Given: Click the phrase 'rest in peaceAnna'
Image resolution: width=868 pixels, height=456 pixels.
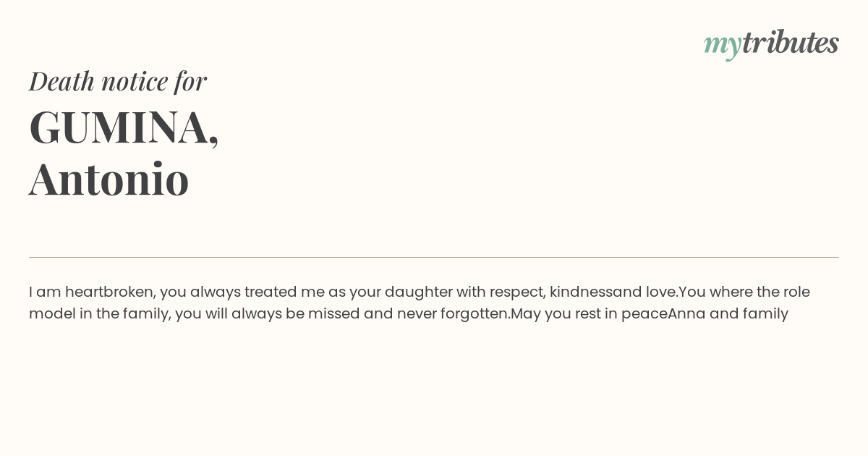Looking at the screenshot, I should (x=640, y=314).
